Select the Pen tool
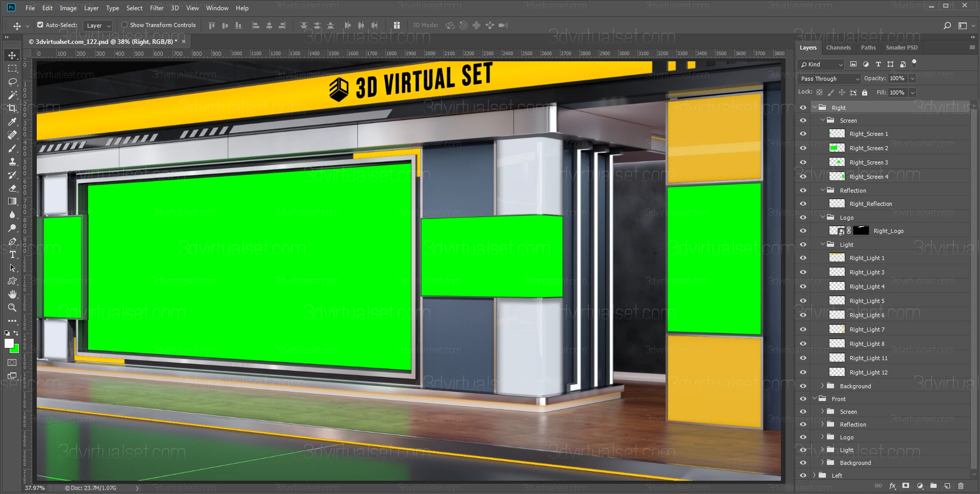 click(x=12, y=241)
